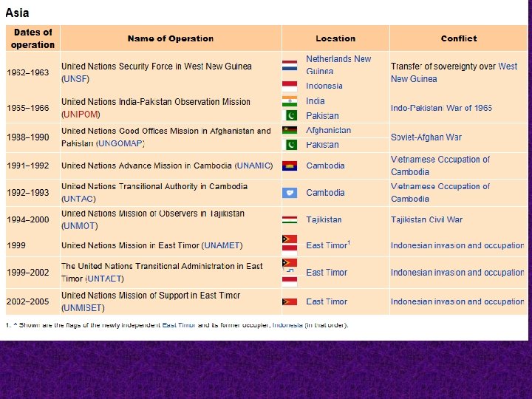Open the UNAMIC link
The width and height of the screenshot is (532, 399).
coord(253,166)
